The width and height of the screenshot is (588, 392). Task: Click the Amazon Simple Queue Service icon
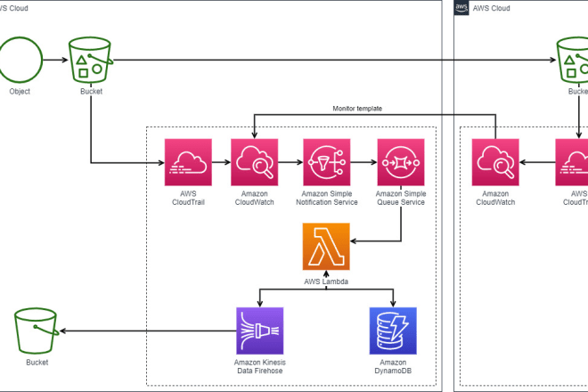(x=401, y=162)
